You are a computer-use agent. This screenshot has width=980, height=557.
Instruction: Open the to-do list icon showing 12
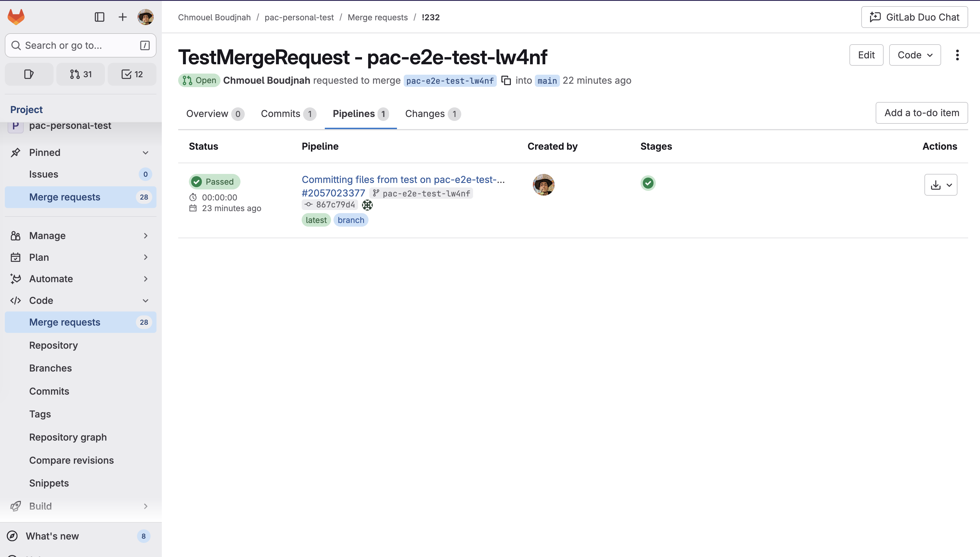point(132,74)
